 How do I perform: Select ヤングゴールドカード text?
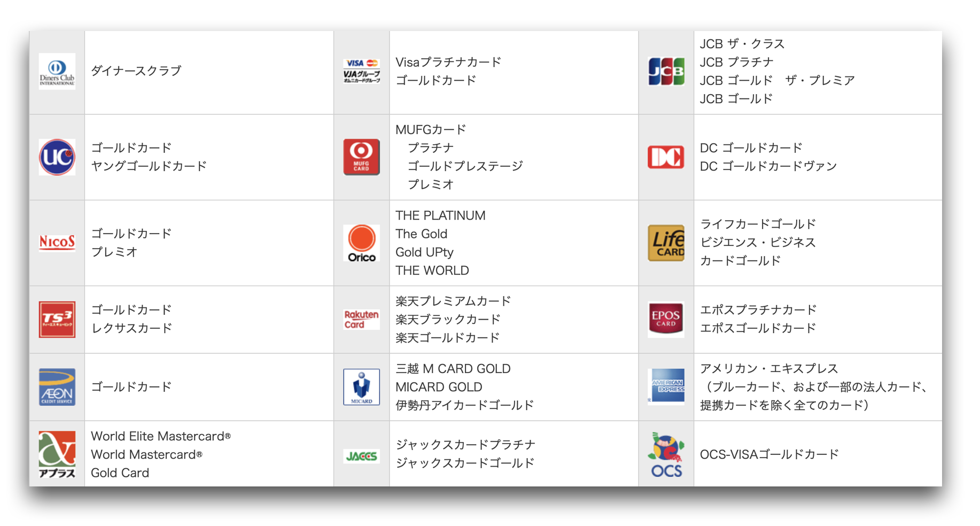(149, 166)
